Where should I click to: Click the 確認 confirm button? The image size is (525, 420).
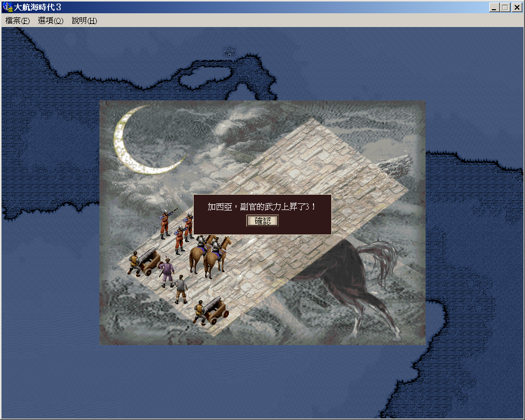point(262,221)
